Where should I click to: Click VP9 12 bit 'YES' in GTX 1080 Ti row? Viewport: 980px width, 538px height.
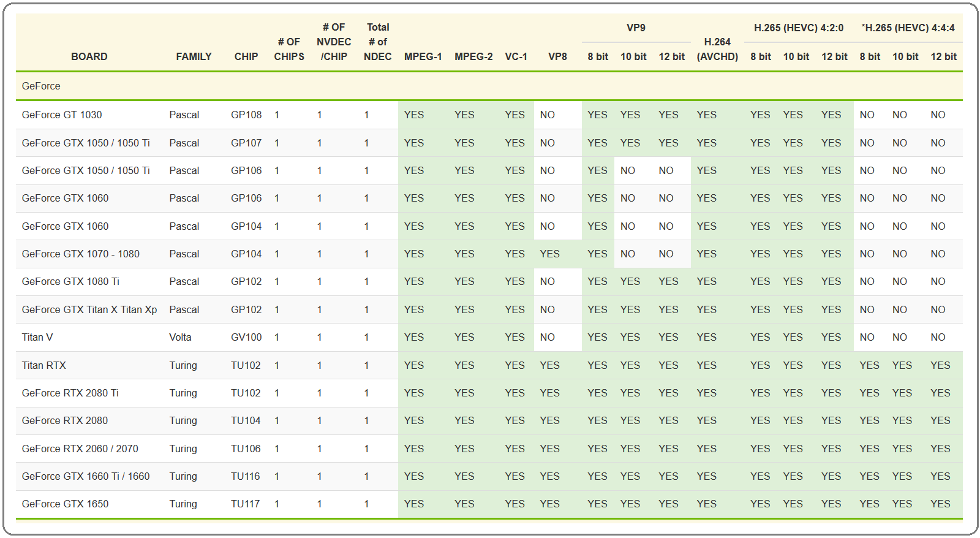[x=668, y=281]
